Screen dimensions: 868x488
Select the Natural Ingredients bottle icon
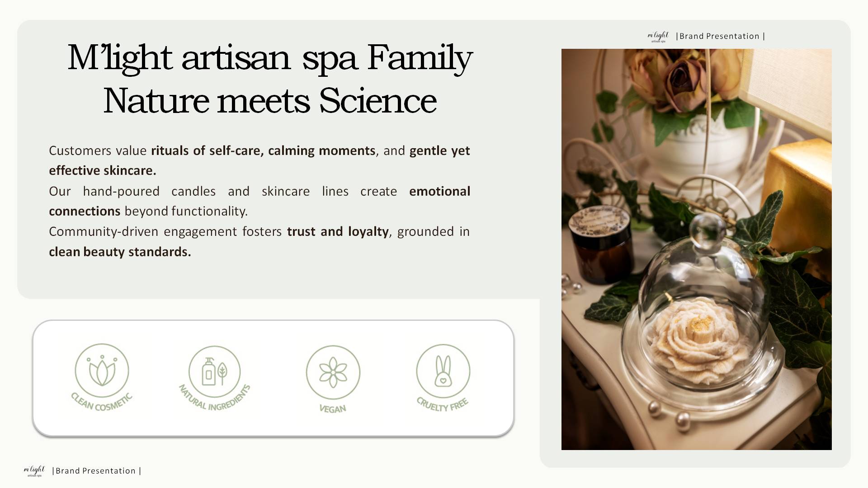pyautogui.click(x=215, y=372)
